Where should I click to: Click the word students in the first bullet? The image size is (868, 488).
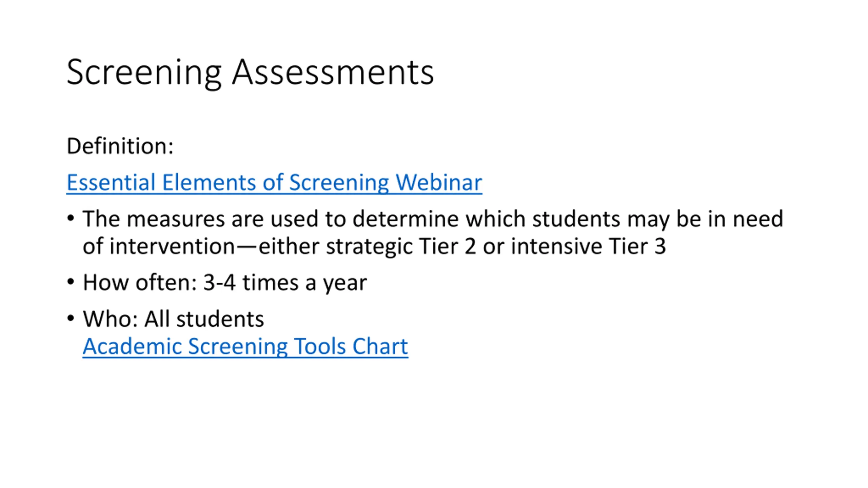[x=576, y=219]
